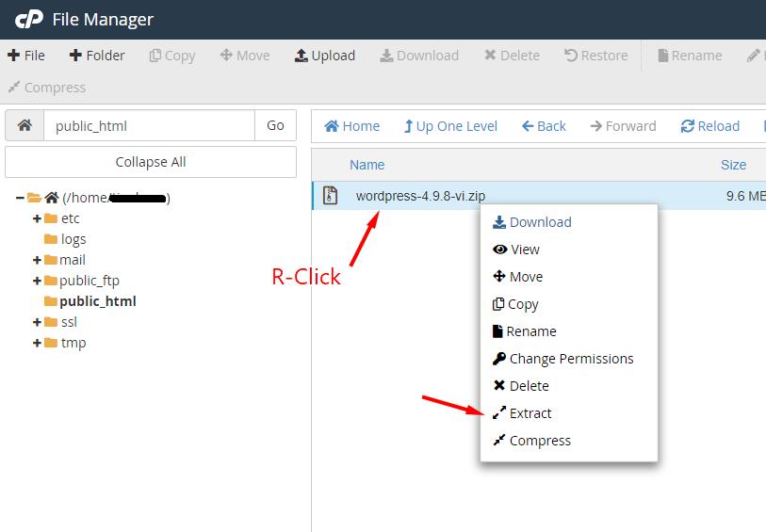Click the cPanel logo icon
Viewport: 766px width, 532px height.
(x=29, y=20)
